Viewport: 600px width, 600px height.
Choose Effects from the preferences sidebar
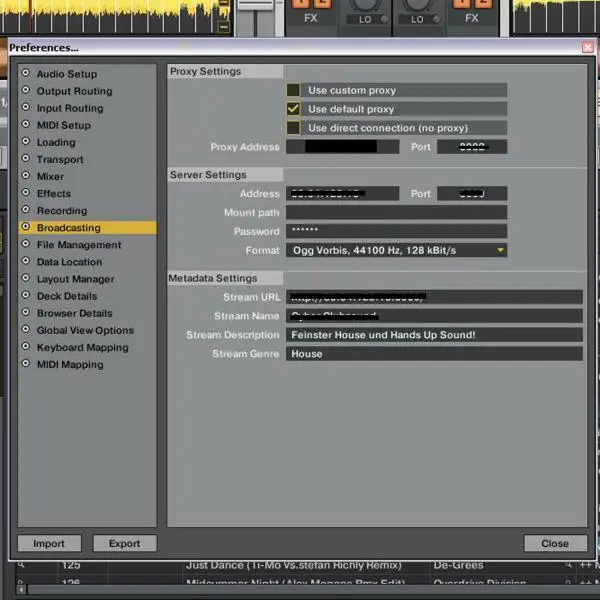pos(54,194)
